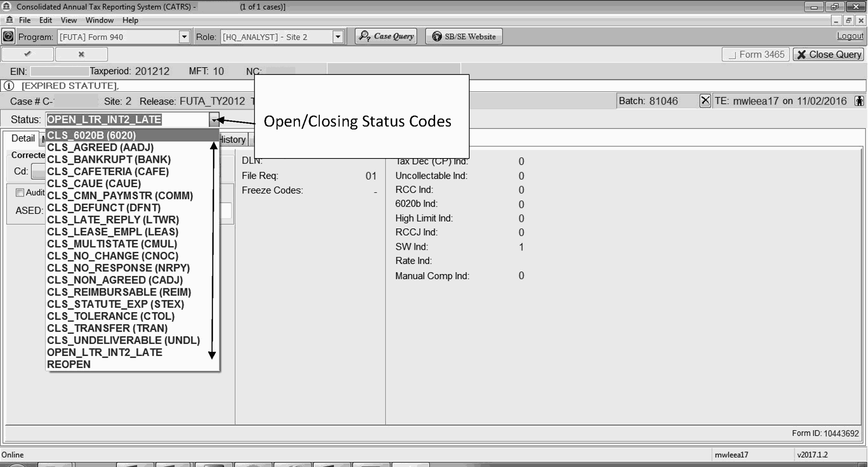Collapse the Status dropdown arrow

coord(214,120)
